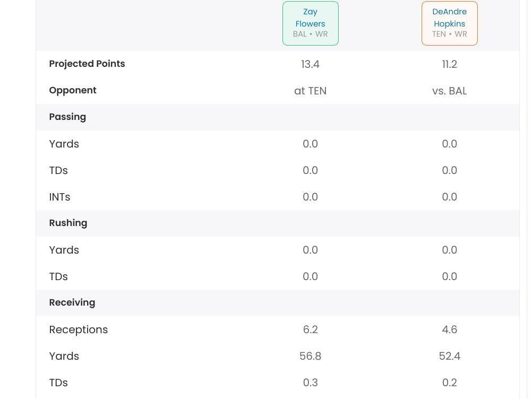Click the Projected Points row label
The width and height of the screenshot is (532, 399).
click(87, 64)
